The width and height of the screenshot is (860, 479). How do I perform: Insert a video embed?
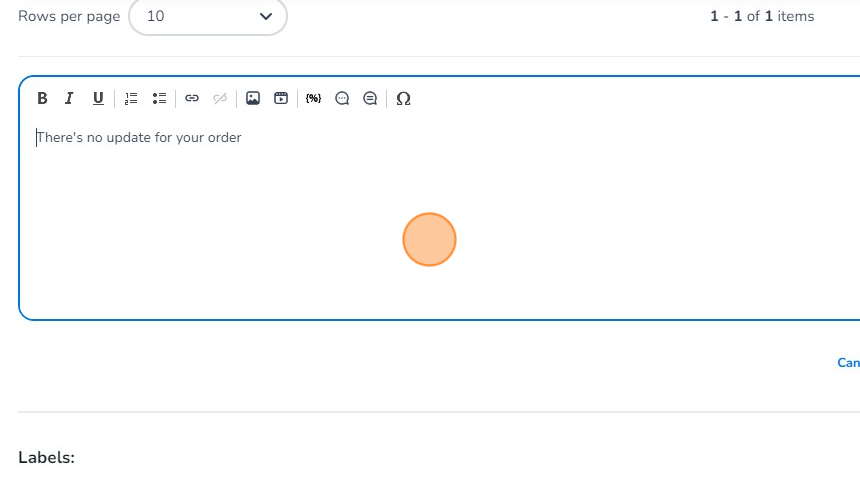coord(281,98)
